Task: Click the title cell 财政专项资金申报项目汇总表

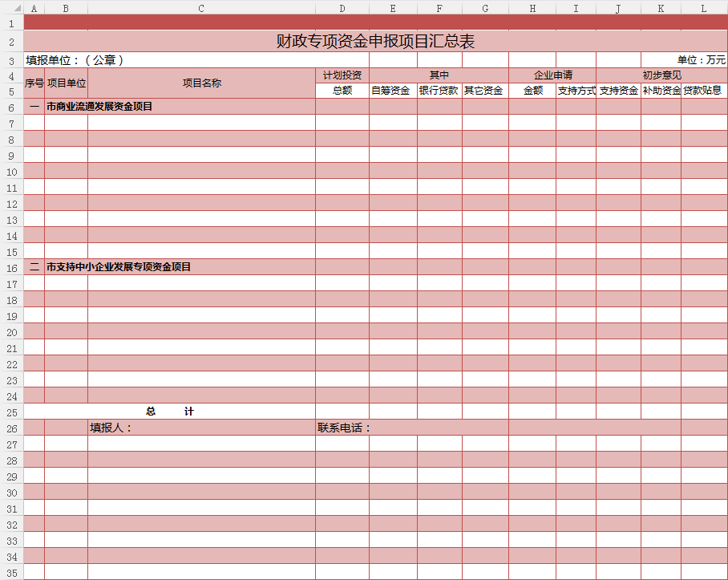Action: pos(375,41)
